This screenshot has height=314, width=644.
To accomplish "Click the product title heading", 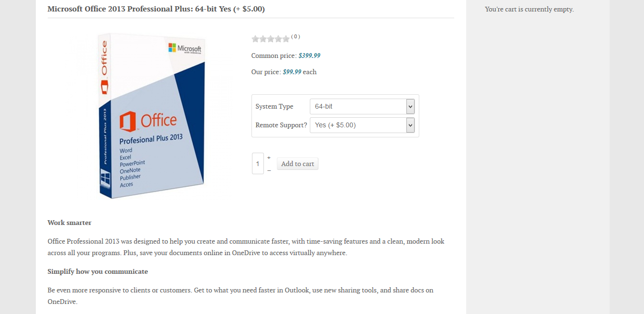I will (156, 9).
